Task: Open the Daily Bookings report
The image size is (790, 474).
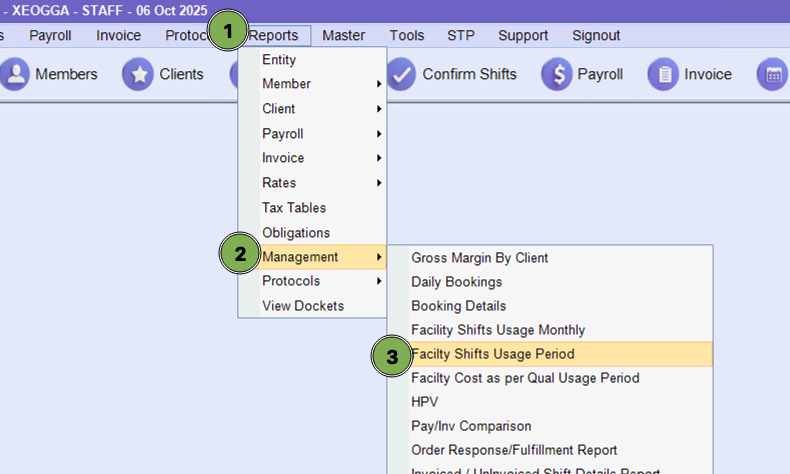Action: coord(457,282)
